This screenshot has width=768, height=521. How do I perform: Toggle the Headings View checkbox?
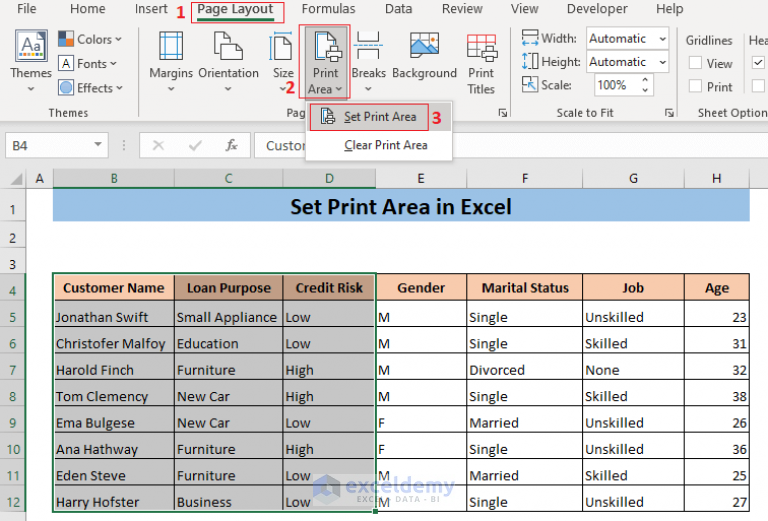758,63
